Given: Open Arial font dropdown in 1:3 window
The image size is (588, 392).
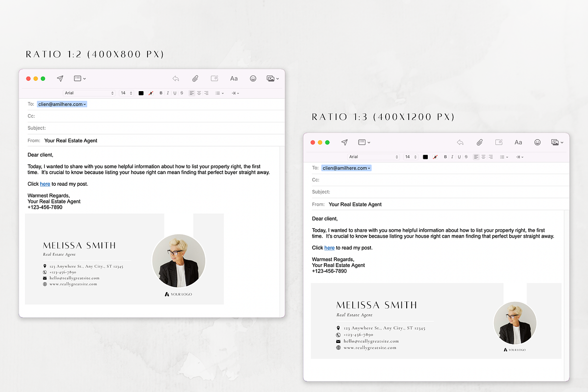Looking at the screenshot, I should (374, 157).
